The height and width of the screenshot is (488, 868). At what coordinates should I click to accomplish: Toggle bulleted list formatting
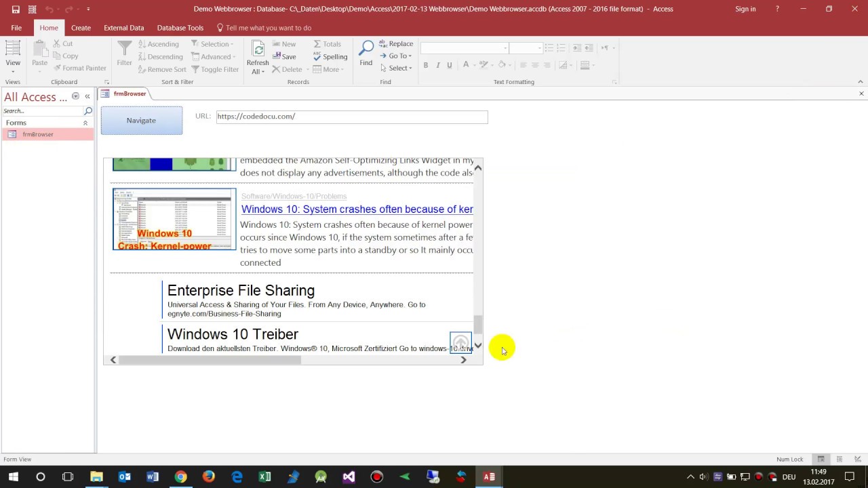point(549,48)
